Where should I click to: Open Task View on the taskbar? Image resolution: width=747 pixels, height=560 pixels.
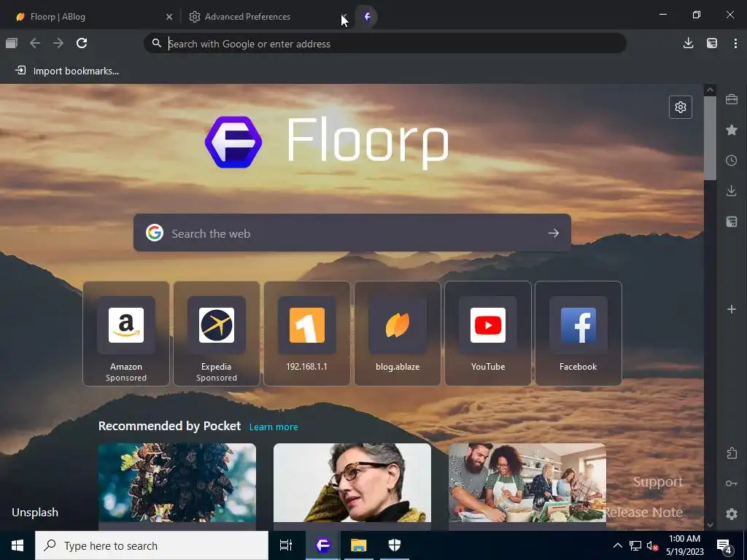click(x=286, y=545)
